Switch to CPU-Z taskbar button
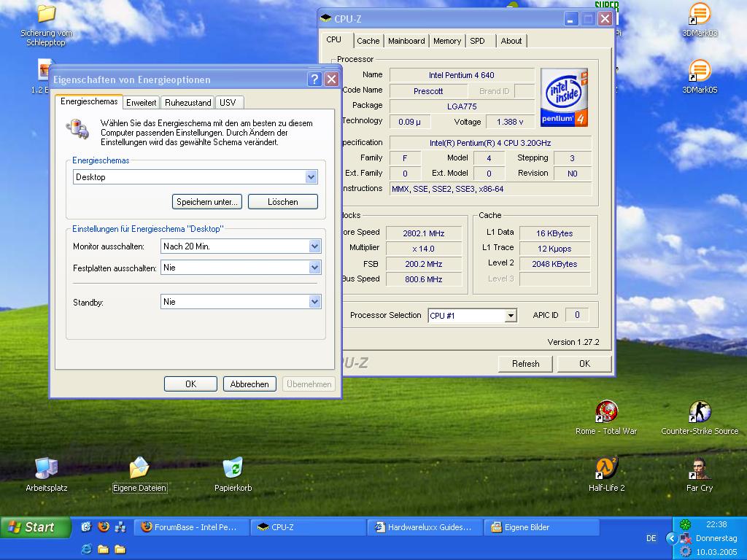 click(x=309, y=527)
